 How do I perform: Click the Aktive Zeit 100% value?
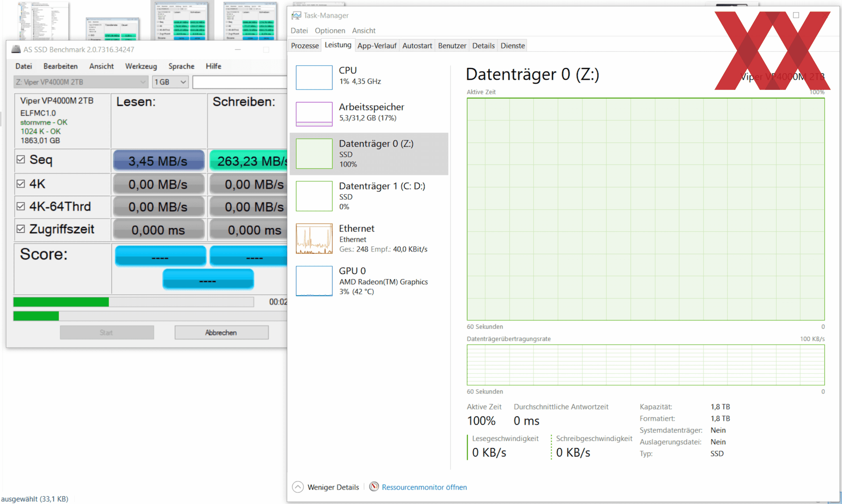coord(481,421)
